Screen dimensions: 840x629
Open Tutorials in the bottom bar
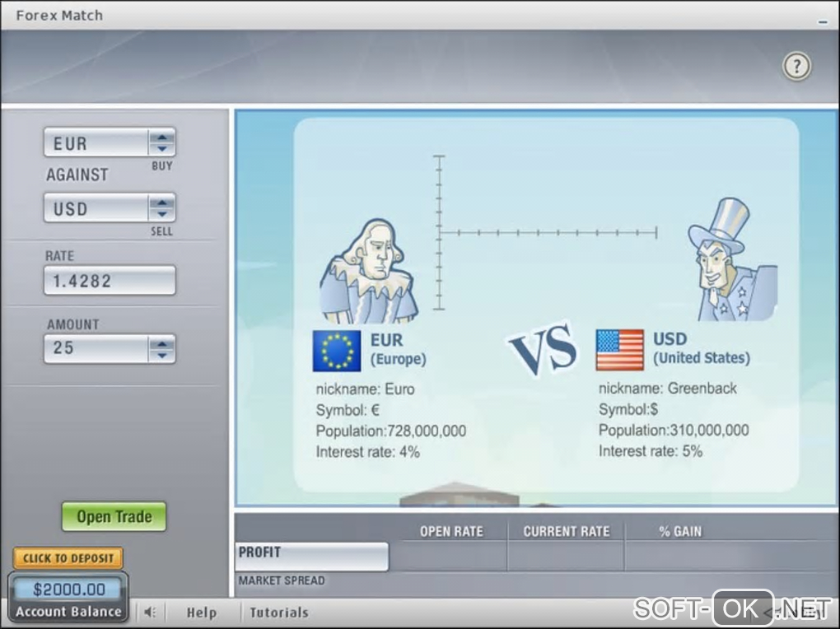coord(279,613)
